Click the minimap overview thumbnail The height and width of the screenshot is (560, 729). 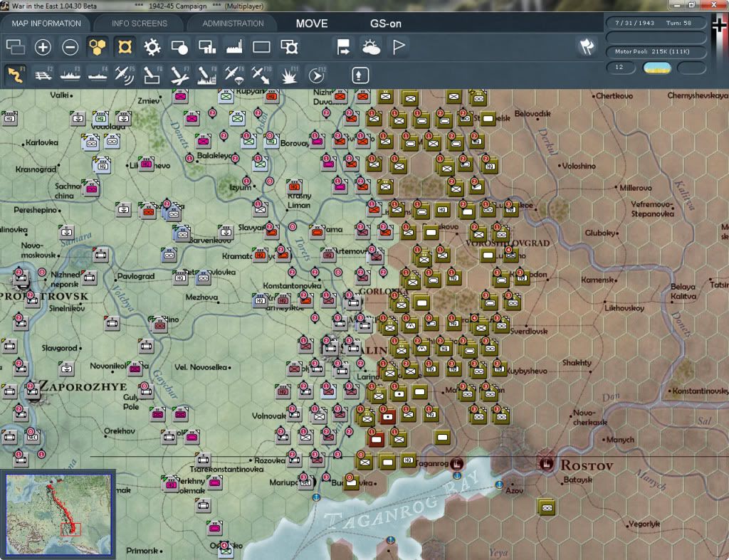[x=58, y=514]
